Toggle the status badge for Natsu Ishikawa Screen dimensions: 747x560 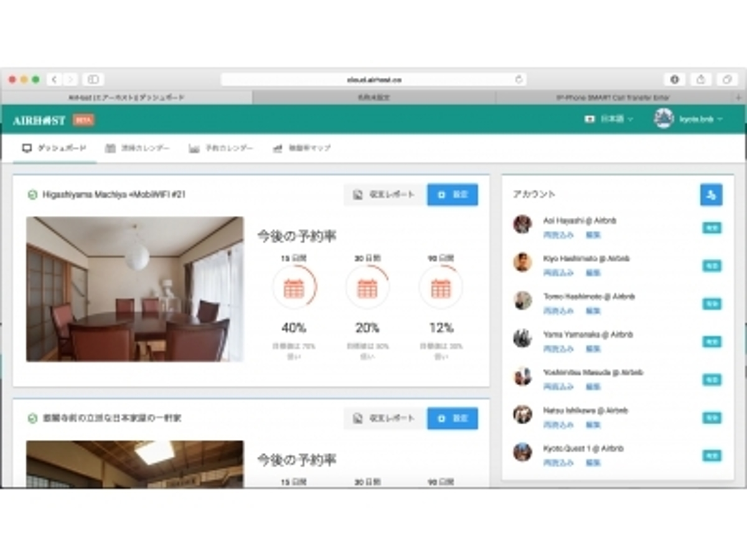[x=712, y=418]
